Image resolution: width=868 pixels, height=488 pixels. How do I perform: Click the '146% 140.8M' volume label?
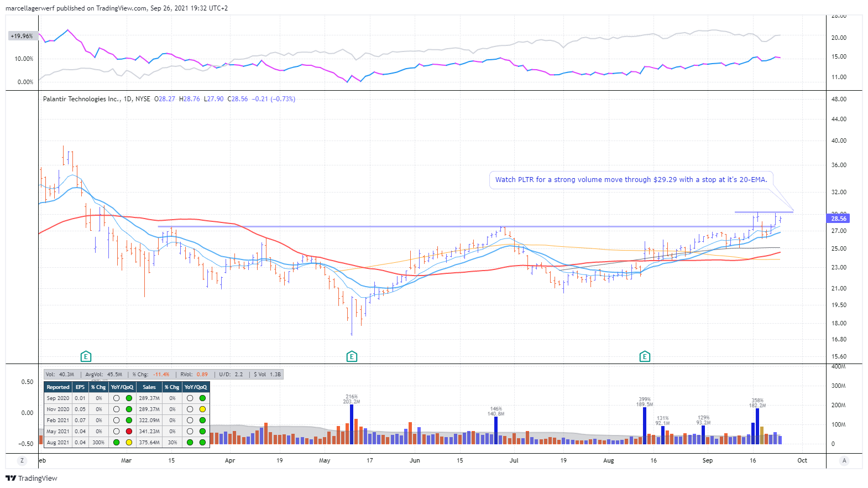pos(496,411)
